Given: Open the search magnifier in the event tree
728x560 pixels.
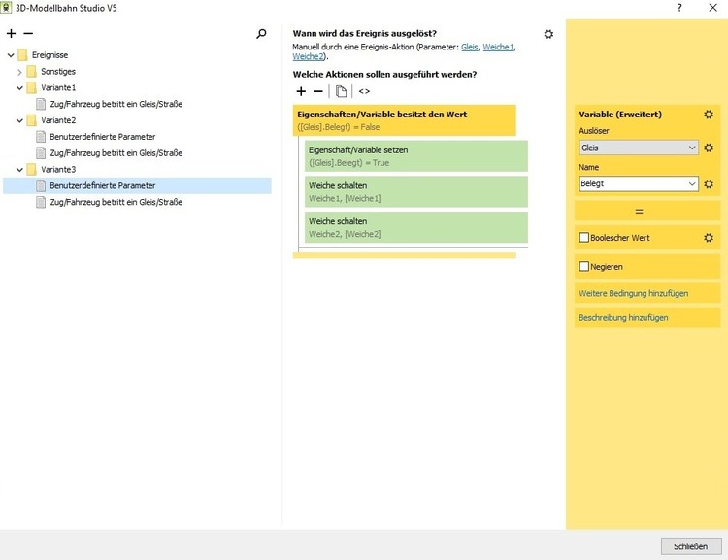Looking at the screenshot, I should (x=261, y=33).
